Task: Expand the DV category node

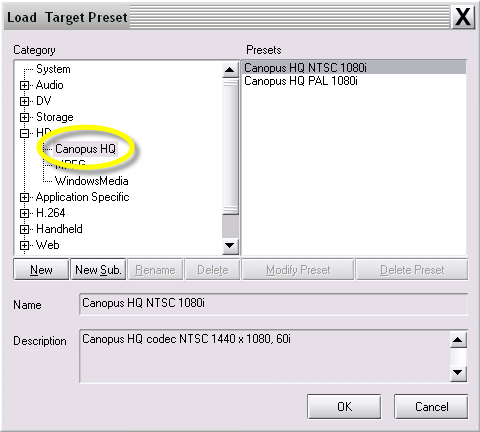Action: tap(24, 101)
